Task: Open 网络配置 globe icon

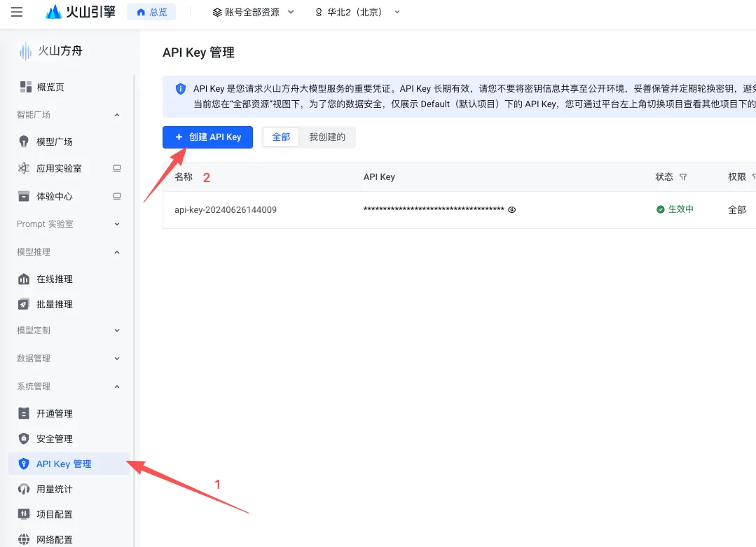Action: point(24,539)
